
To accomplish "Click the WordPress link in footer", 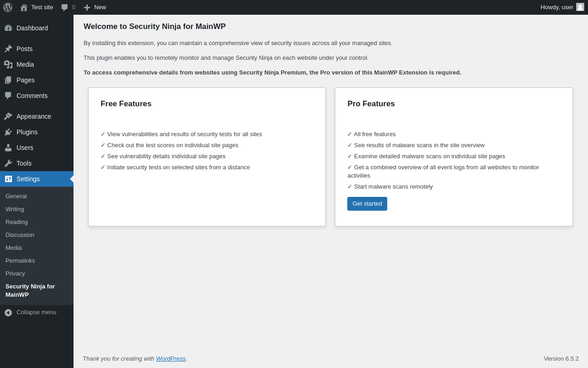I will click(171, 358).
